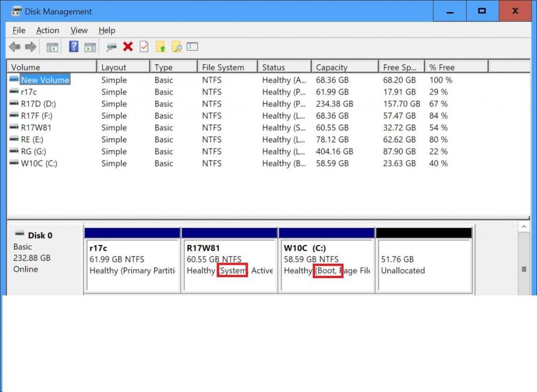Minimize the Disk Management window

tap(449, 11)
